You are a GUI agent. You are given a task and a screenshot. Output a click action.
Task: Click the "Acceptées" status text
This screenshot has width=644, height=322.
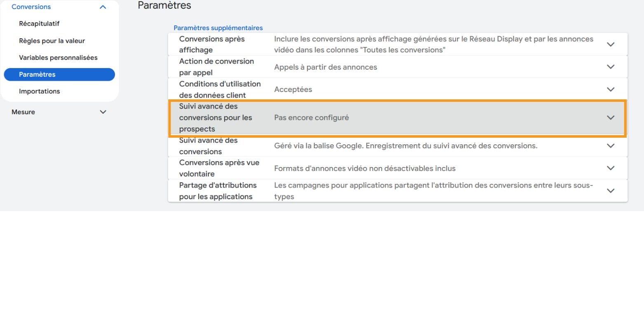293,89
